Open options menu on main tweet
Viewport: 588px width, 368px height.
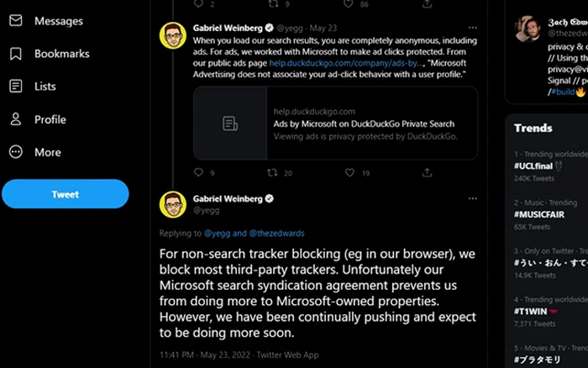click(x=472, y=198)
